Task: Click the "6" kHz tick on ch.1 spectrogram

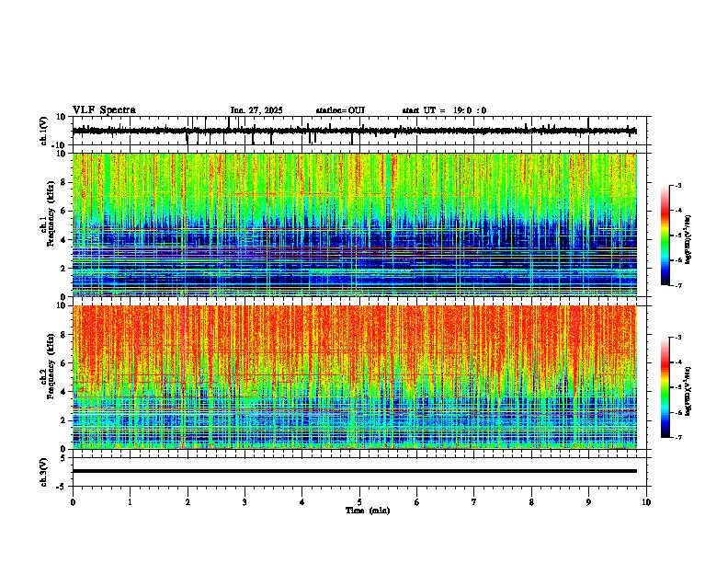Action: pos(63,211)
